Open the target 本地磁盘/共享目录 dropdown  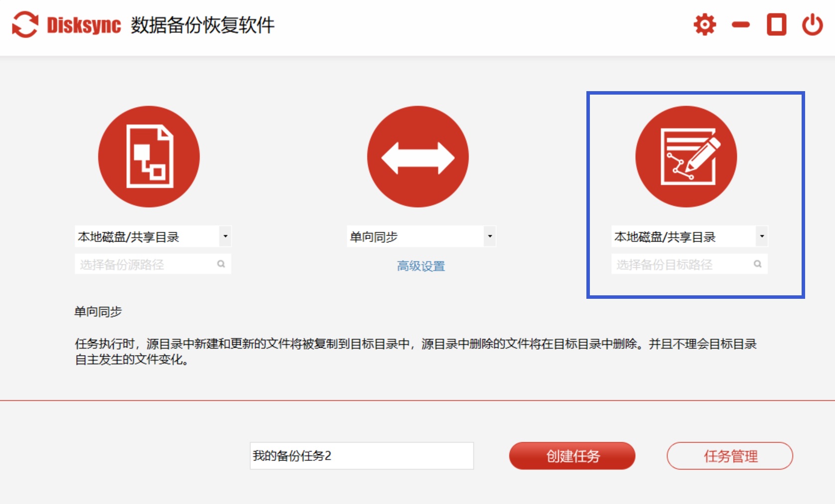pos(690,237)
